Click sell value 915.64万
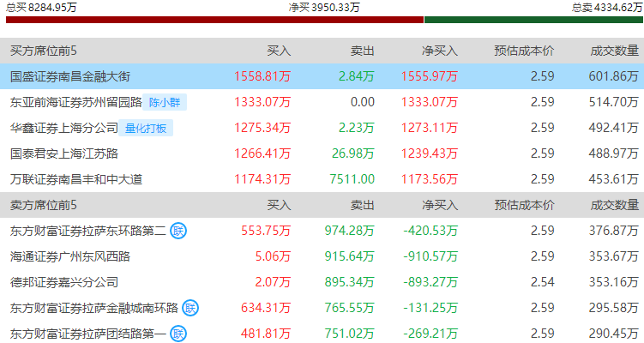Screen dimensions: 644x343 pyautogui.click(x=350, y=256)
